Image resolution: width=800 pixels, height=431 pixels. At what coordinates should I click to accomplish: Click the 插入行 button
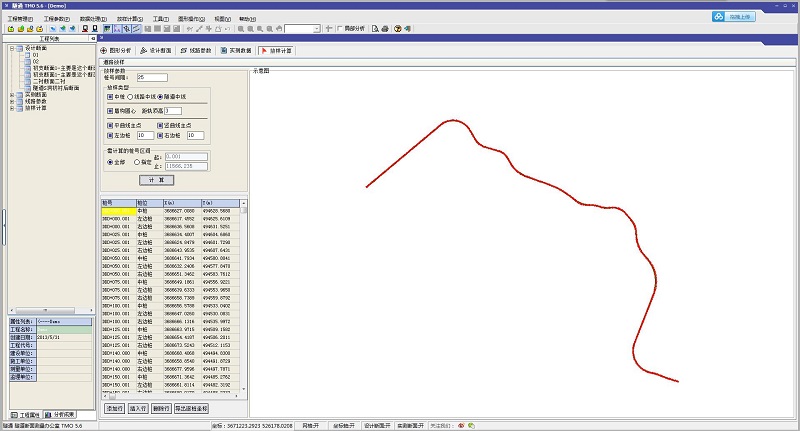pyautogui.click(x=138, y=409)
